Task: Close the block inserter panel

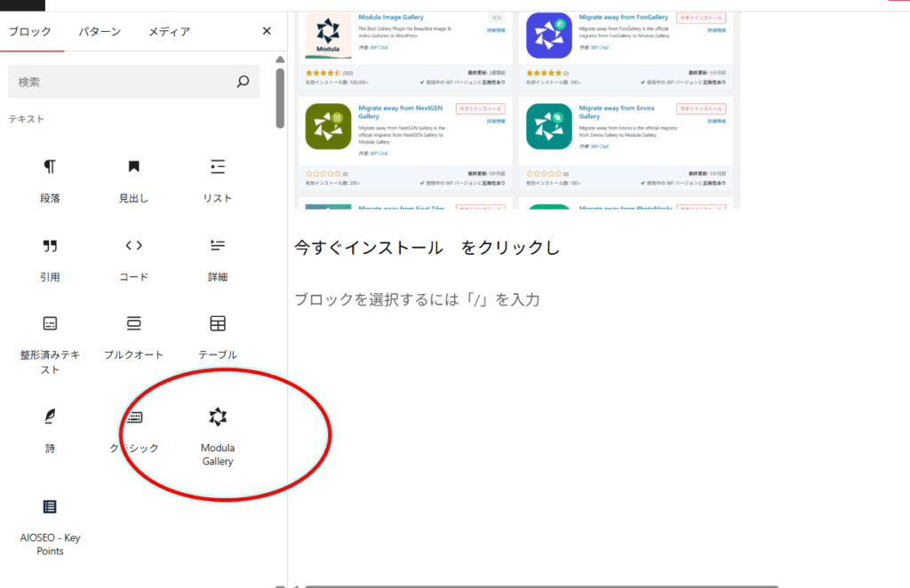Action: click(267, 31)
